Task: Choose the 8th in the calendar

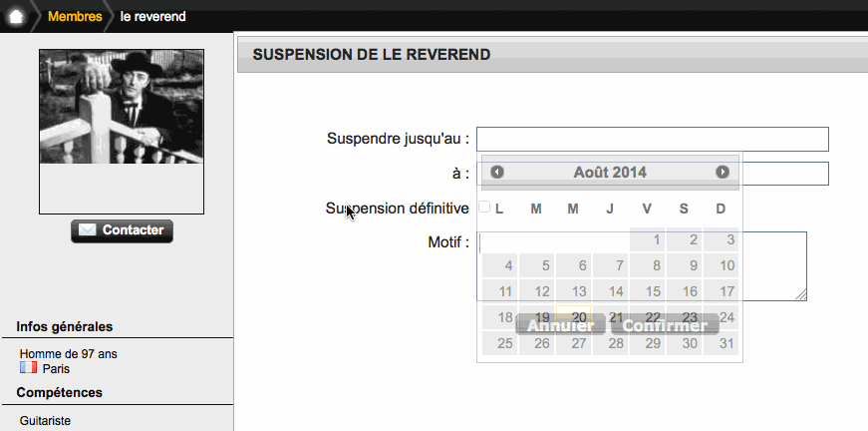Action: (647, 265)
